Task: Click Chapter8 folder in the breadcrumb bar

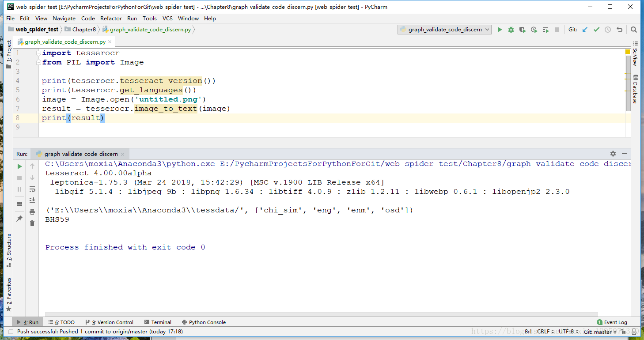Action: coord(80,30)
